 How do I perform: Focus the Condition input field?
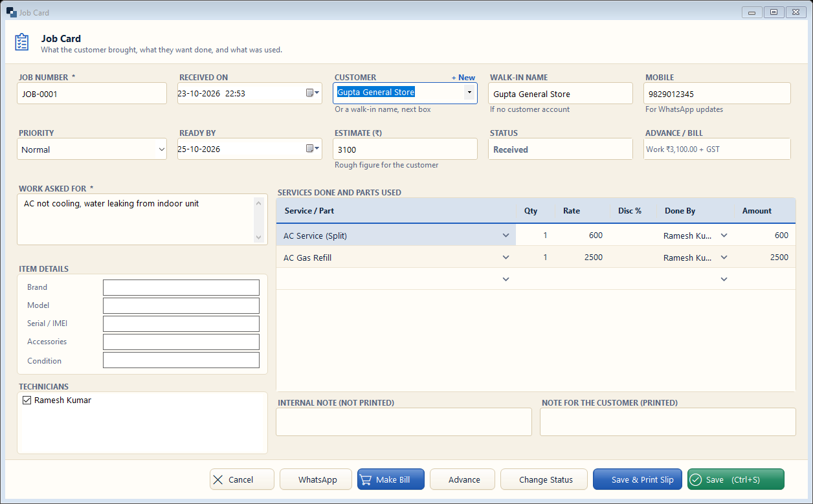pyautogui.click(x=181, y=360)
